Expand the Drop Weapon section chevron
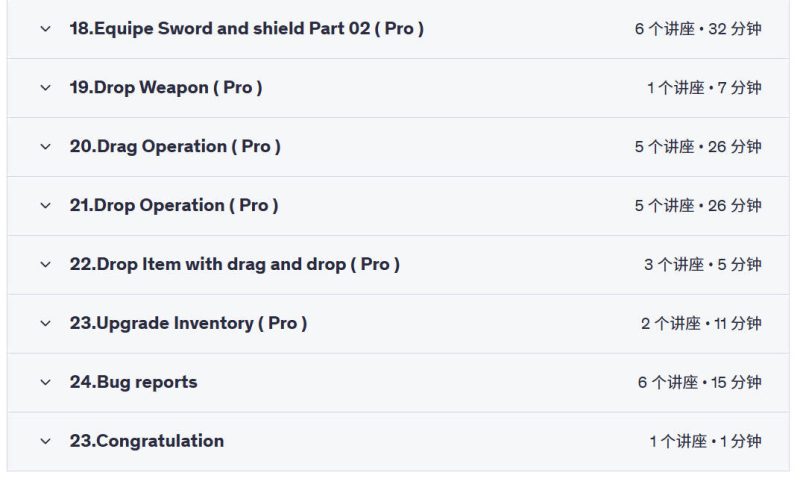800x496 pixels. [45, 88]
